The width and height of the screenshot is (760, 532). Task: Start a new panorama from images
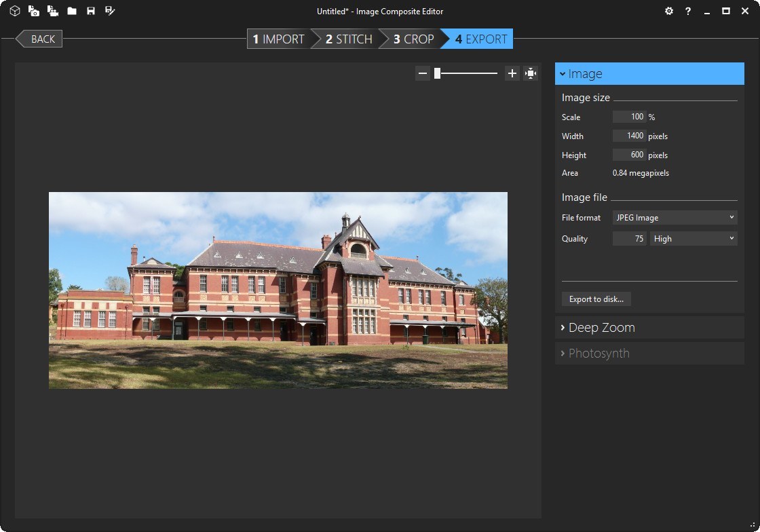pyautogui.click(x=33, y=11)
